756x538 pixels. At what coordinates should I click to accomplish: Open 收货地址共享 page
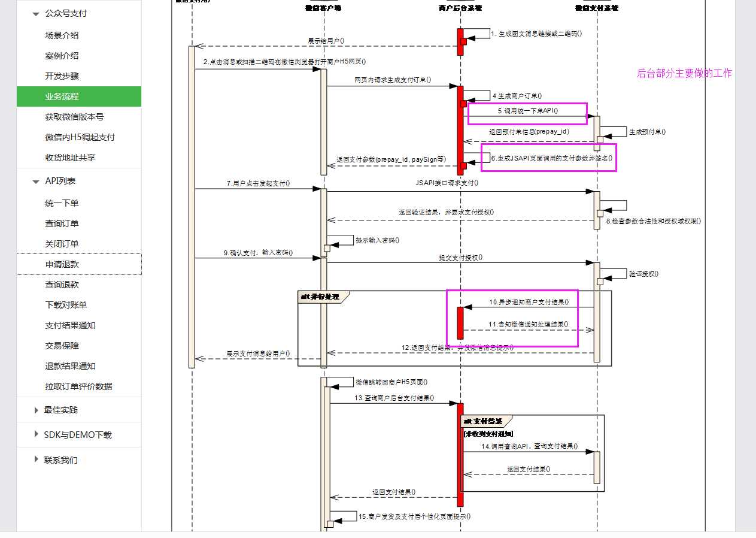[x=70, y=158]
